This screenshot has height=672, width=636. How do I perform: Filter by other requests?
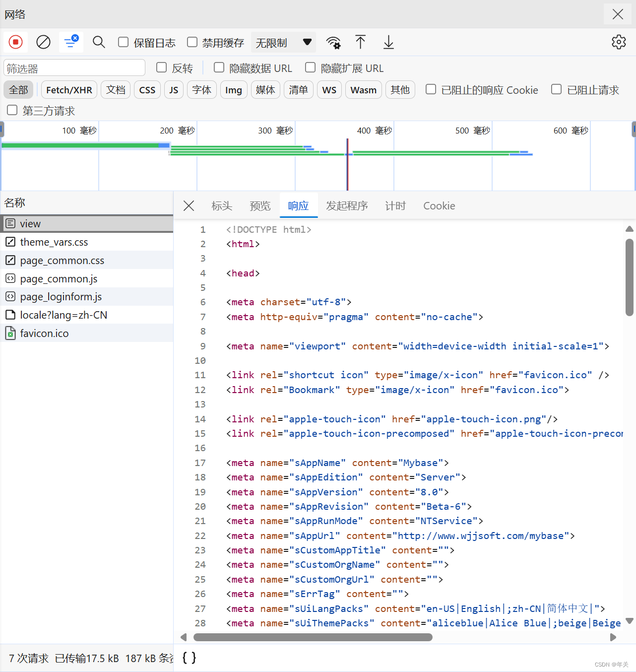coord(400,90)
